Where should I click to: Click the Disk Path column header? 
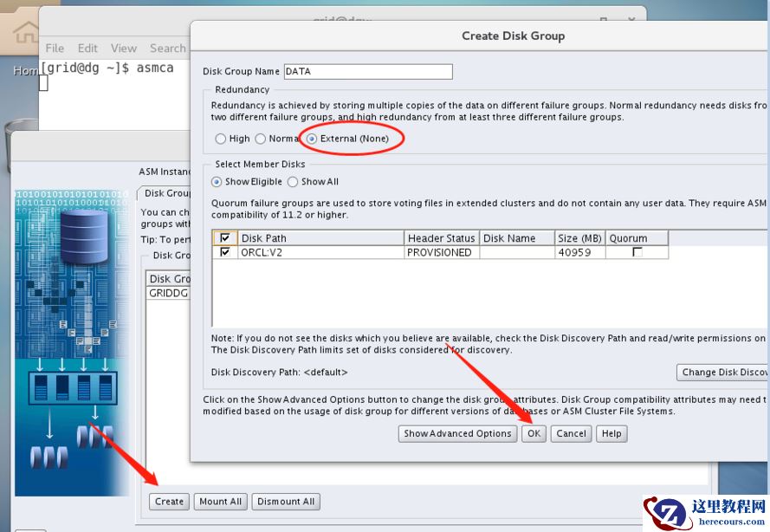pos(320,237)
